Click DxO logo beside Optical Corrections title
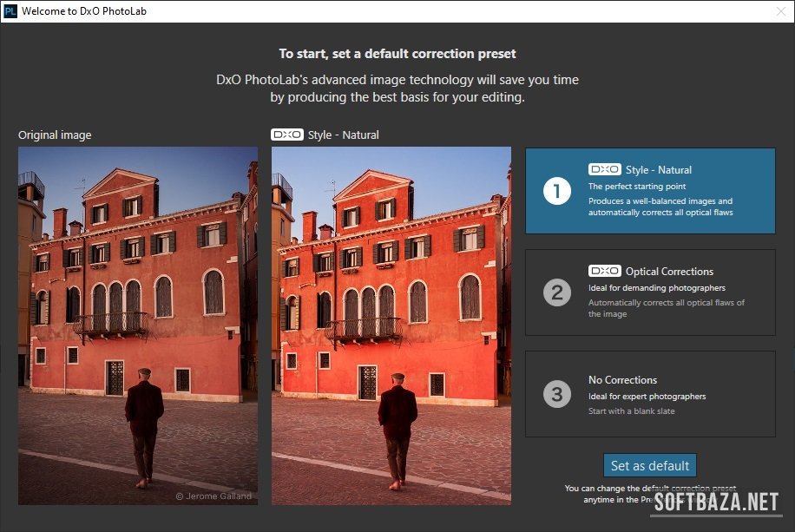The image size is (795, 532). 604,272
